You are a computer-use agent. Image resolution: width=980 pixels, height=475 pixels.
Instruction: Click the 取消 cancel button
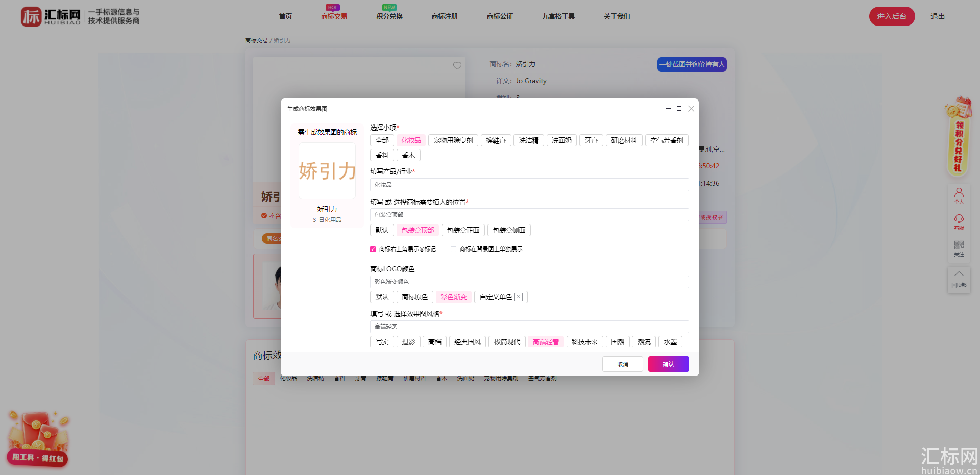point(623,364)
